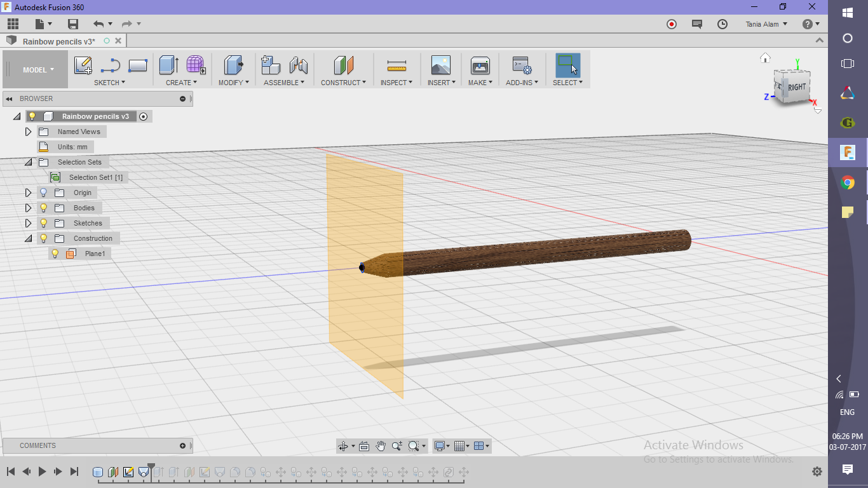Toggle the Origin folder lightbulb
868x488 pixels.
tap(44, 193)
